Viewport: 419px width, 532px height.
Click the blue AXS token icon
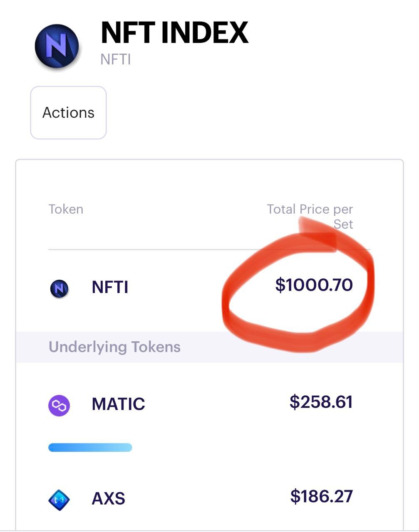59,499
